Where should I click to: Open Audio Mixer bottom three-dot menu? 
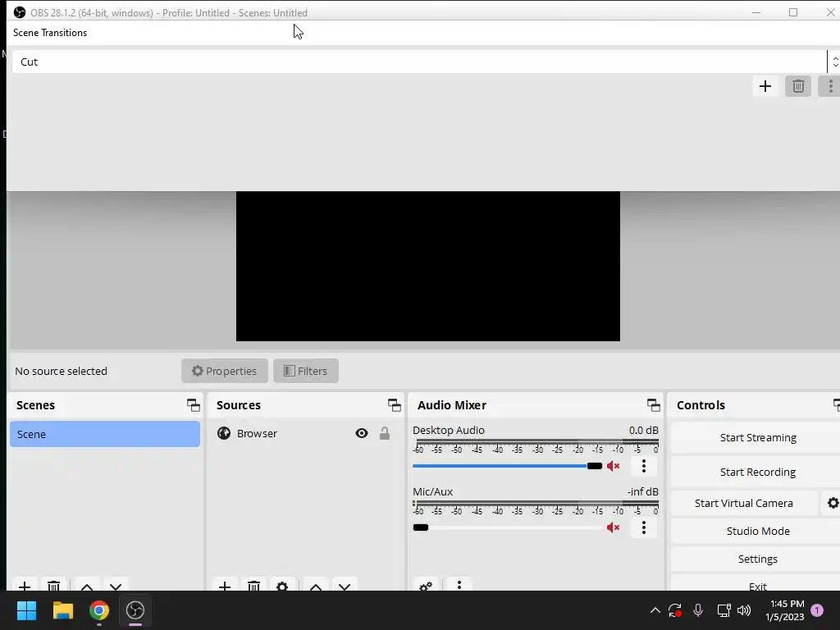coord(459,585)
